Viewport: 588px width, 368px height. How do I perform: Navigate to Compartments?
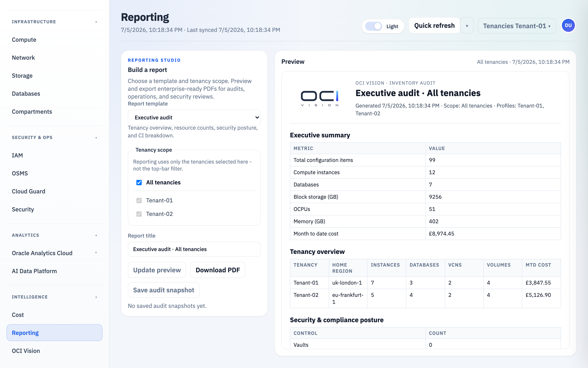pos(55,112)
